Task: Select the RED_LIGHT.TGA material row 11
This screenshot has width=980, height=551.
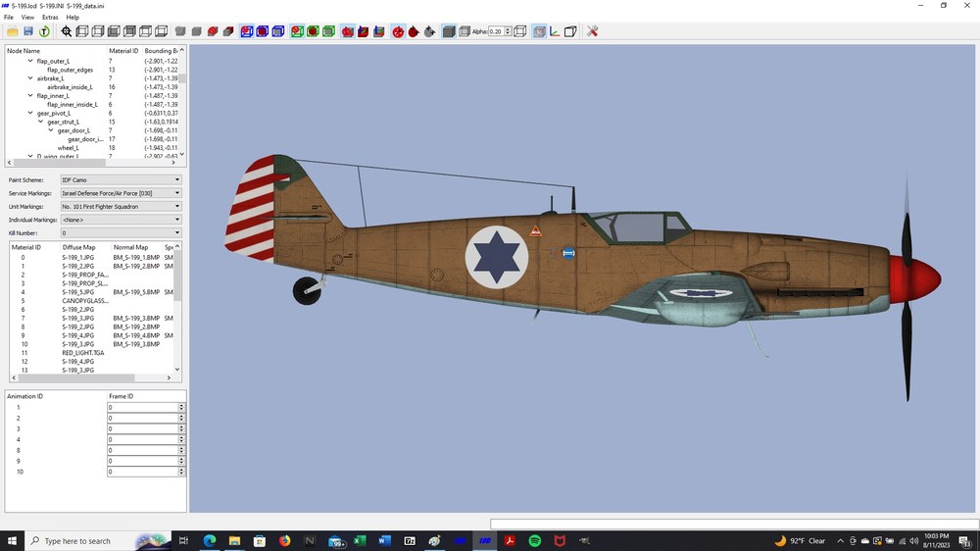Action: pyautogui.click(x=91, y=353)
